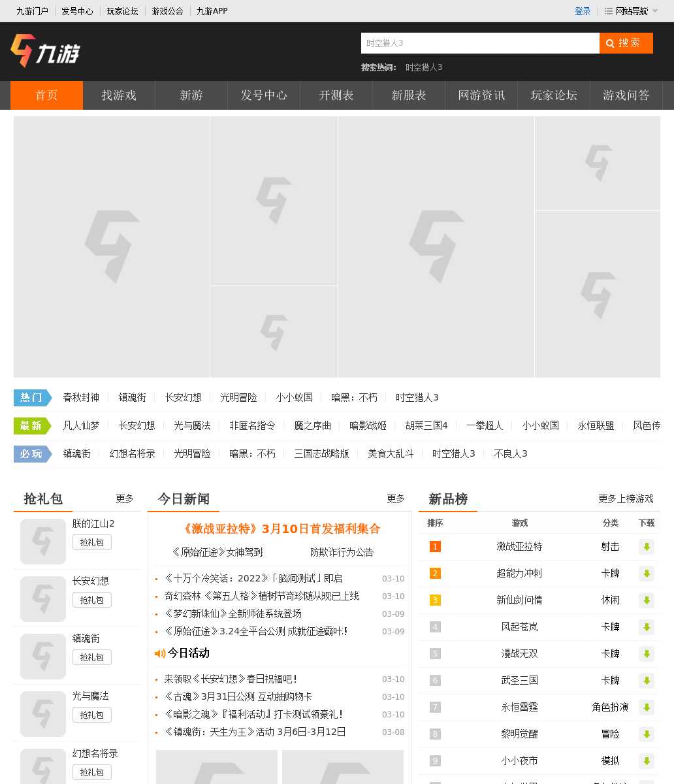
Task: Open the 开测表 navigation tab
Action: 336,95
